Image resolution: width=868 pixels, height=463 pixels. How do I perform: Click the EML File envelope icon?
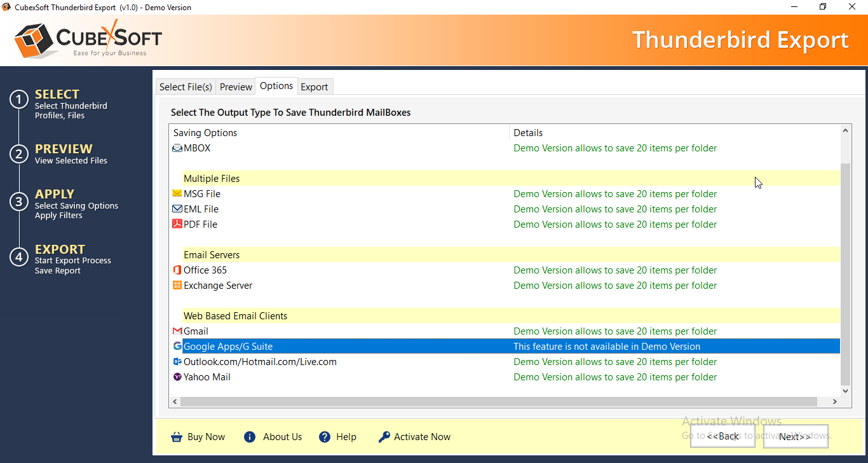click(x=177, y=209)
